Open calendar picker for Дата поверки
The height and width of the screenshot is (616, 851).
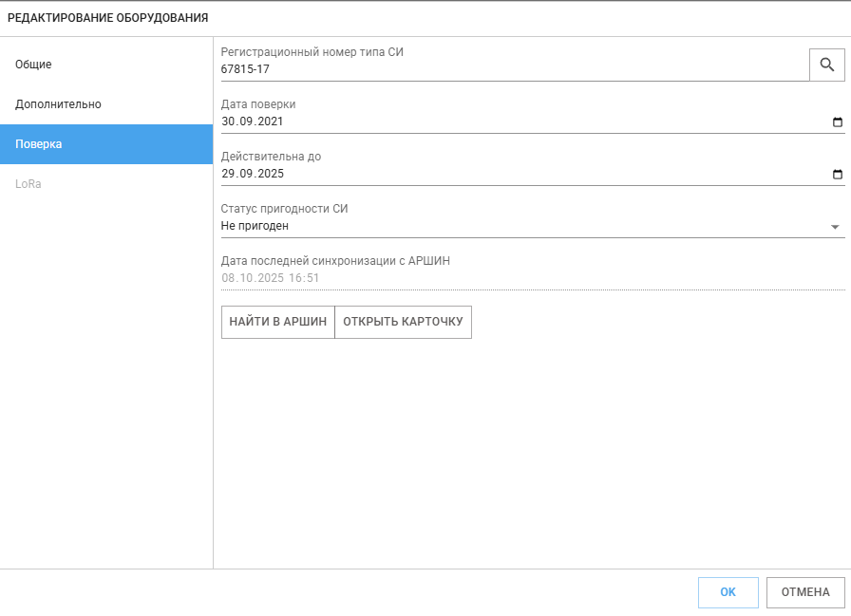click(837, 122)
